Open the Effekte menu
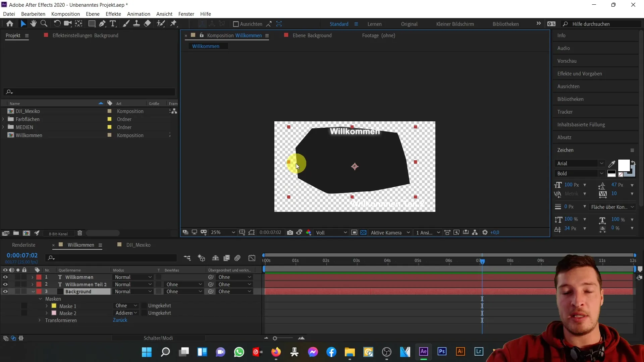Viewport: 644px width, 362px height. point(113,14)
